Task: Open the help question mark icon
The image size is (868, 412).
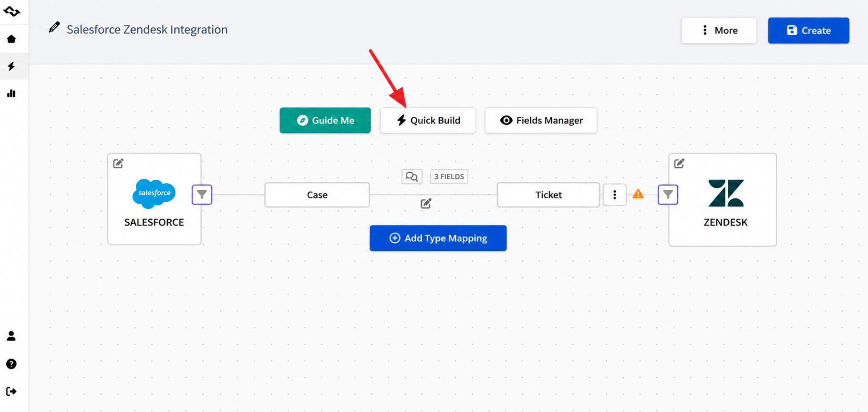Action: pyautogui.click(x=11, y=364)
